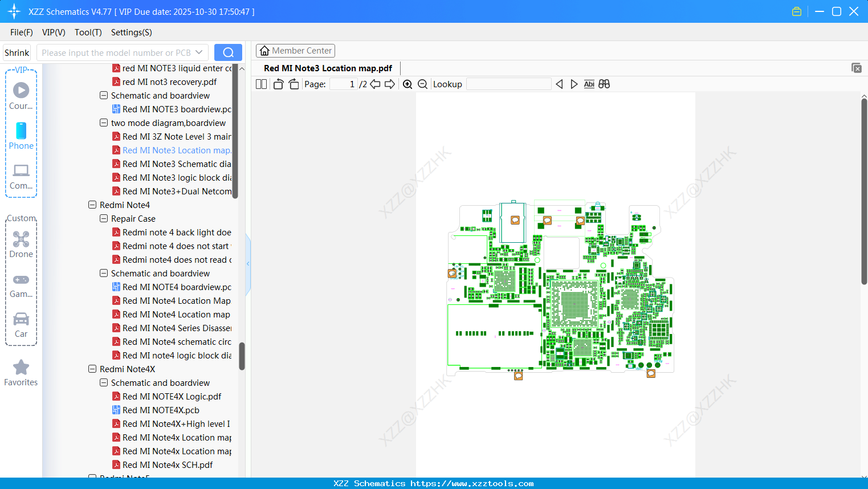Collapse the Repair Case folder
This screenshot has width=868, height=489.
point(104,219)
